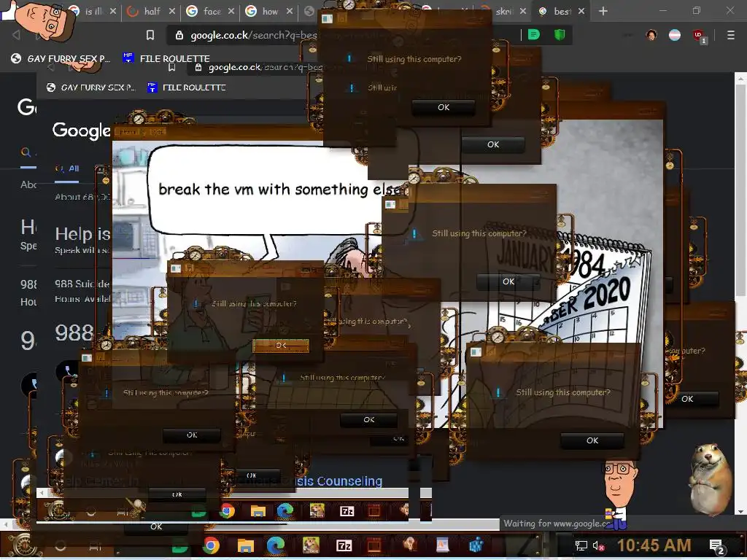Click the info icon in the topmost dialog
Screen dimensions: 747x560
349,58
